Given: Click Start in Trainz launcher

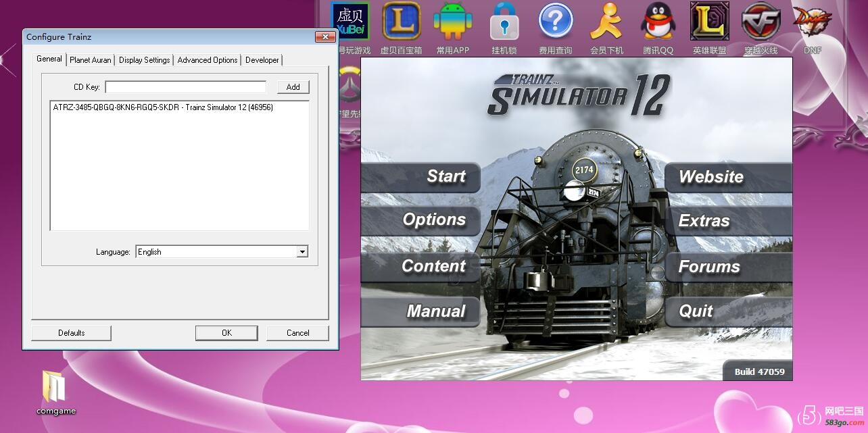Looking at the screenshot, I should (420, 177).
